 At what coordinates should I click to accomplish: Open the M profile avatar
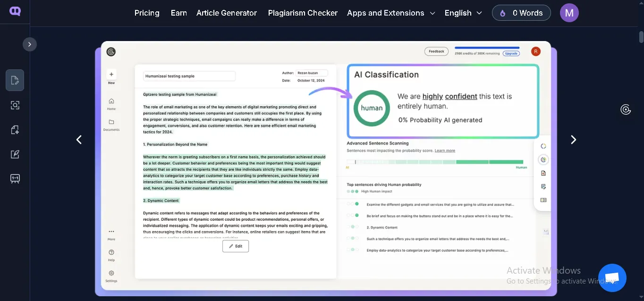[569, 13]
